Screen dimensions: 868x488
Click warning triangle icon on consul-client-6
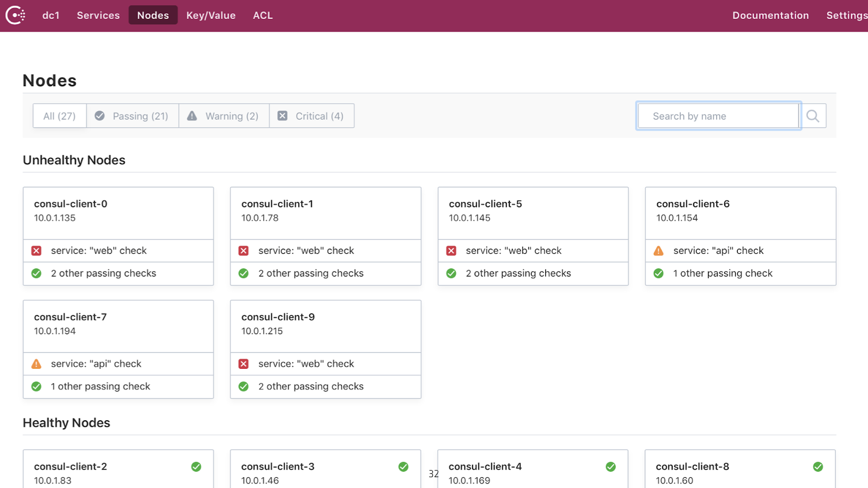point(659,251)
